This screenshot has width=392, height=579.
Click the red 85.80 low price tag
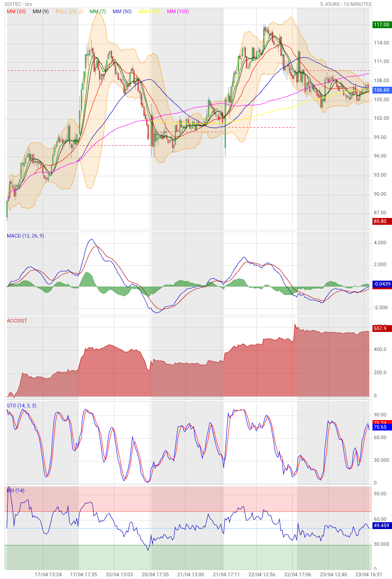tap(382, 221)
